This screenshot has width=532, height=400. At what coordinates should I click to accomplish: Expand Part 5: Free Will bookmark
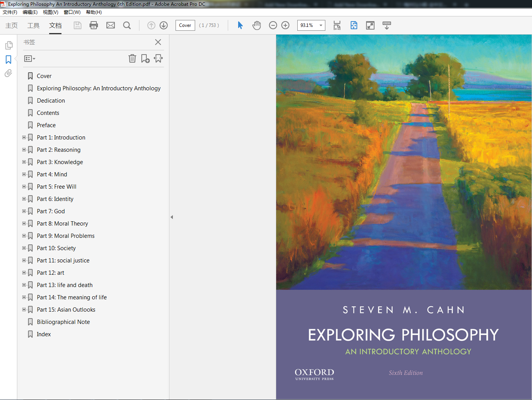point(24,186)
